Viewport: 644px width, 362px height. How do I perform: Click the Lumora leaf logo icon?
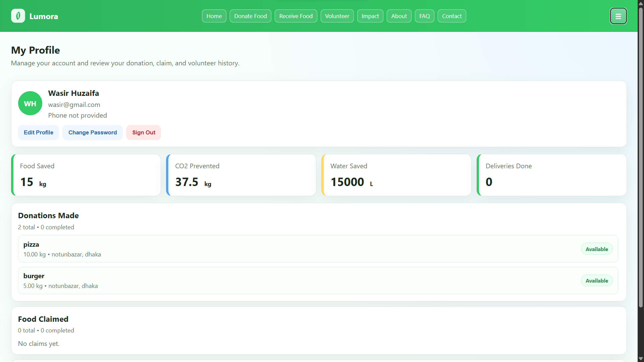(x=18, y=16)
